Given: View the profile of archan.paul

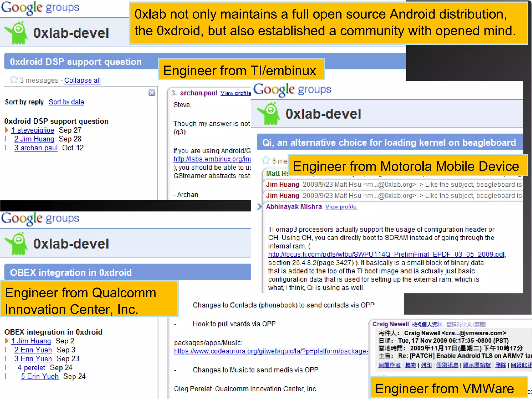Looking at the screenshot, I should click(235, 93).
